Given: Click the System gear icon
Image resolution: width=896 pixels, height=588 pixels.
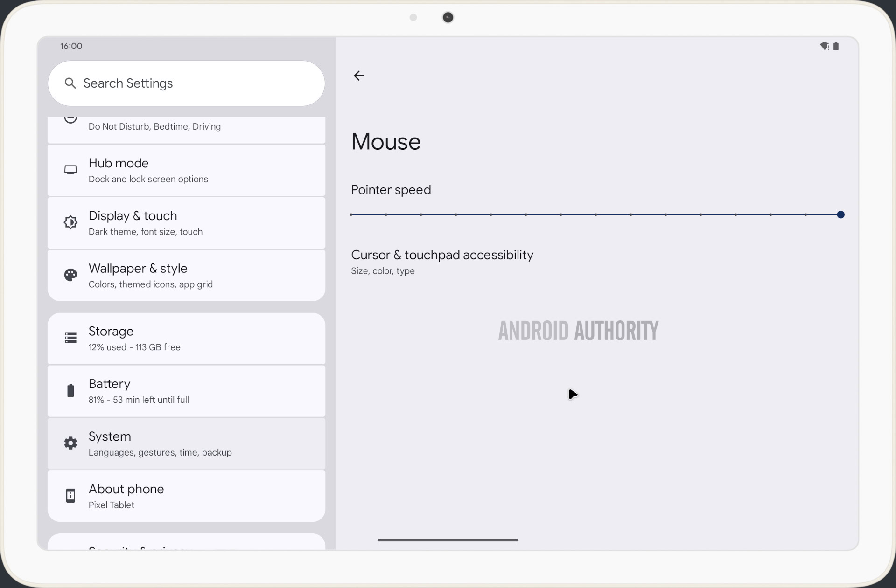Looking at the screenshot, I should pos(70,443).
